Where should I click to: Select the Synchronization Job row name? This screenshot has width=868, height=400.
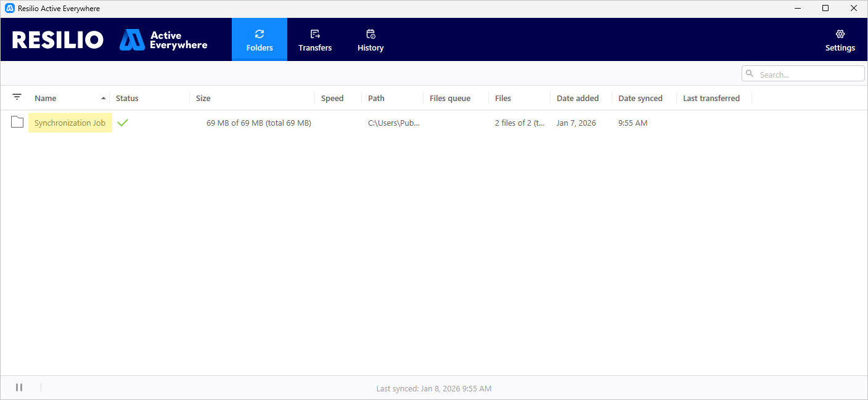70,123
